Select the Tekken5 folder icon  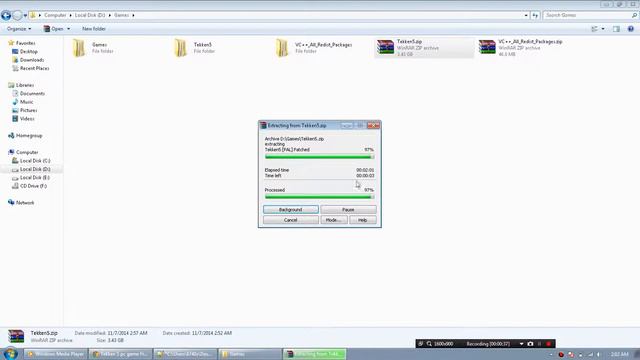coord(180,48)
